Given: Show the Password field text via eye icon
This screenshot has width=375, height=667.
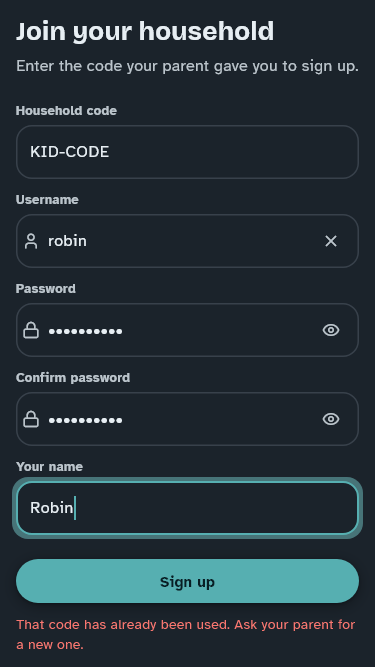Looking at the screenshot, I should (x=331, y=330).
